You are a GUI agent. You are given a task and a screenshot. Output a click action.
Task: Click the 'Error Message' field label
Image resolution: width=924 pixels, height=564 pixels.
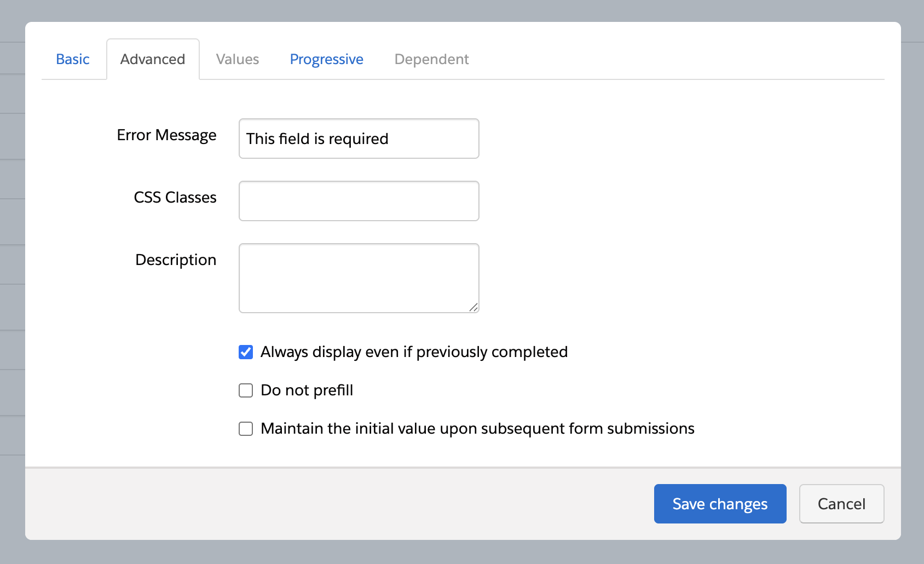(x=166, y=135)
